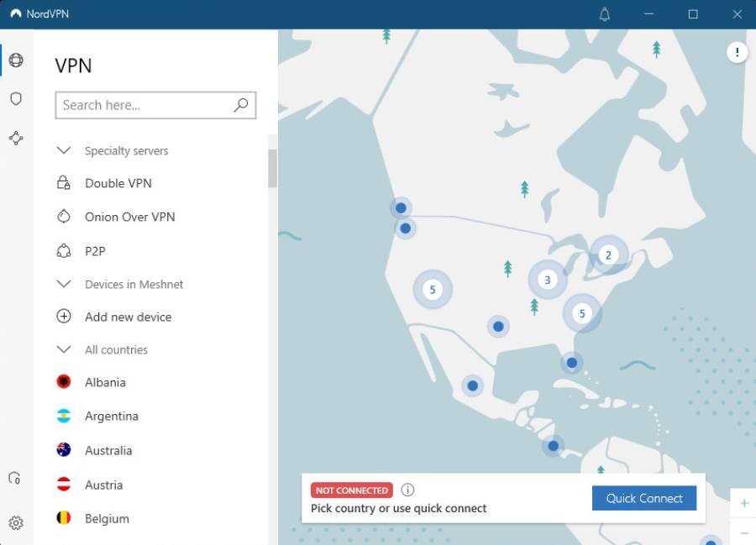The width and height of the screenshot is (756, 545).
Task: Click Add new device
Action: point(129,317)
